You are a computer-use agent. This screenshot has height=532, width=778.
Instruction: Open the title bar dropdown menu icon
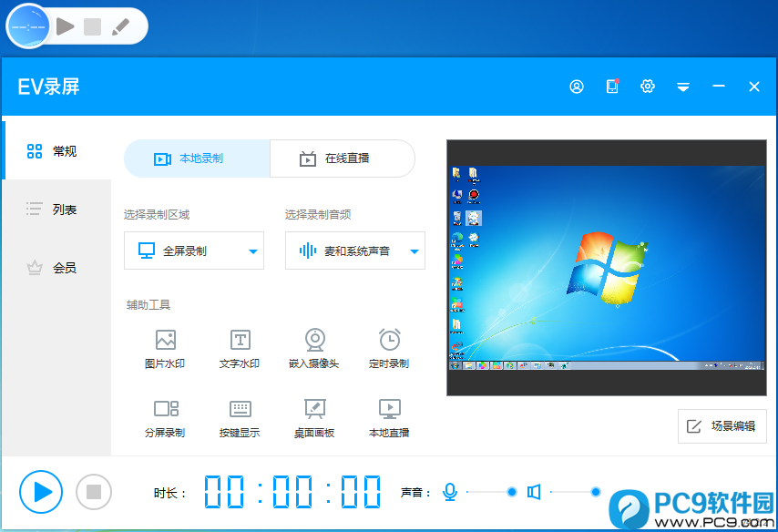click(683, 87)
